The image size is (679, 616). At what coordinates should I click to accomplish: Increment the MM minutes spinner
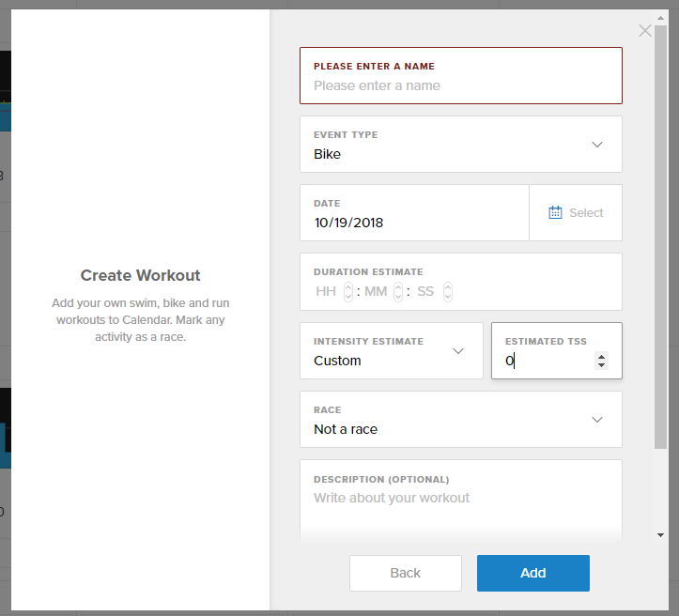coord(398,287)
